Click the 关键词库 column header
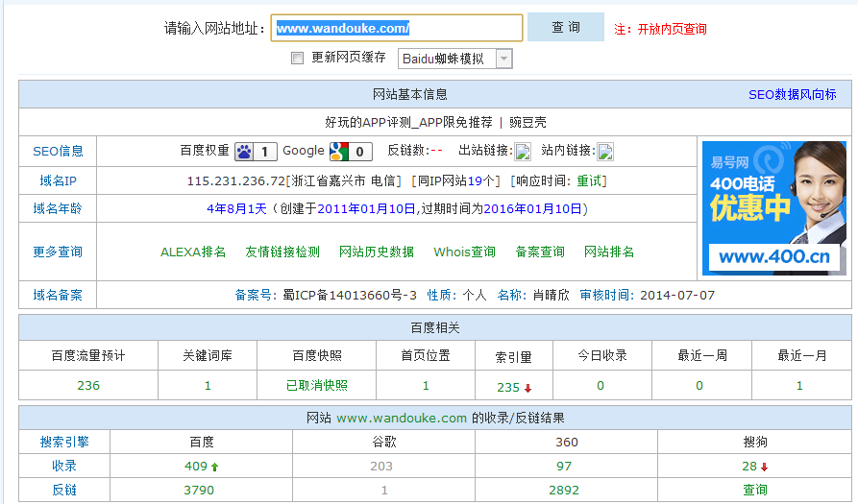The height and width of the screenshot is (504, 858). coord(208,356)
